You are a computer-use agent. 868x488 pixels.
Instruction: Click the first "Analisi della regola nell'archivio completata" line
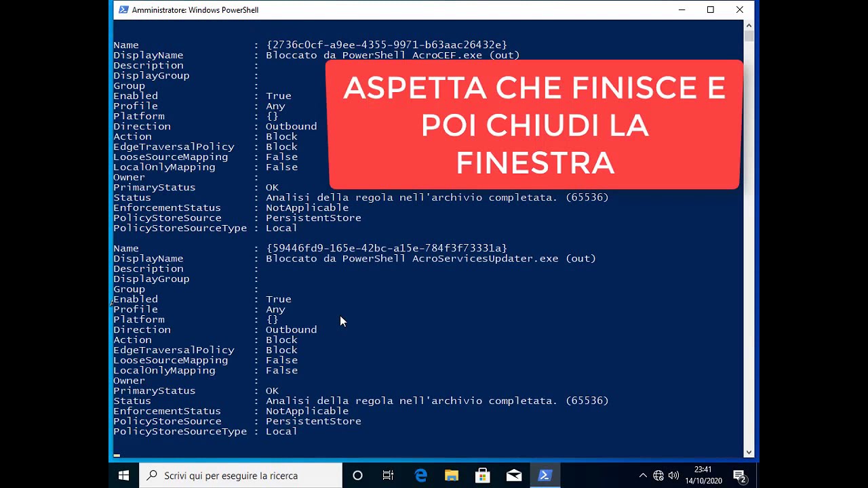[437, 197]
